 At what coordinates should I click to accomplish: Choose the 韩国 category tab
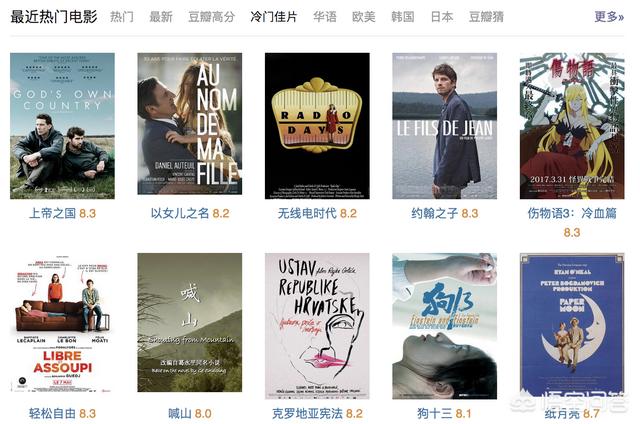[403, 17]
